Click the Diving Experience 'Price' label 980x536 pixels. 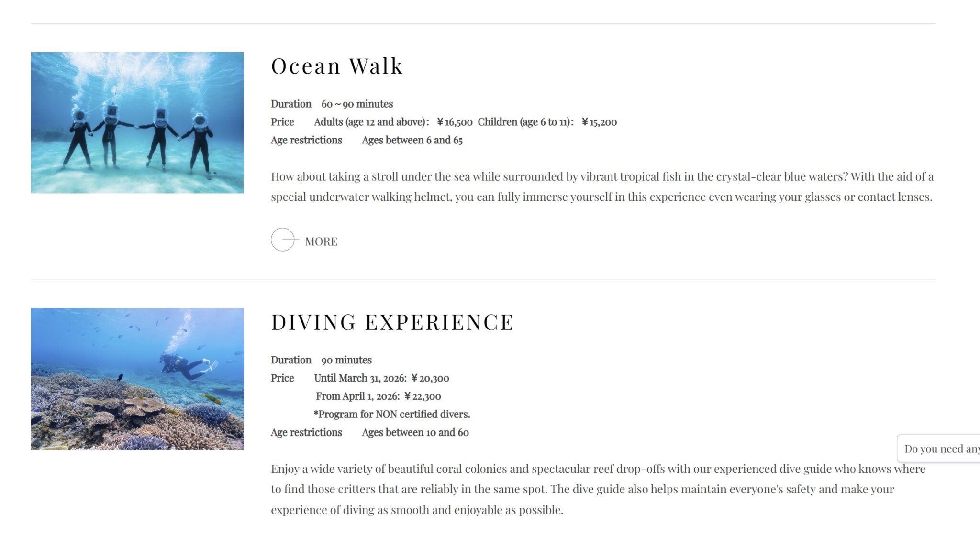click(282, 378)
